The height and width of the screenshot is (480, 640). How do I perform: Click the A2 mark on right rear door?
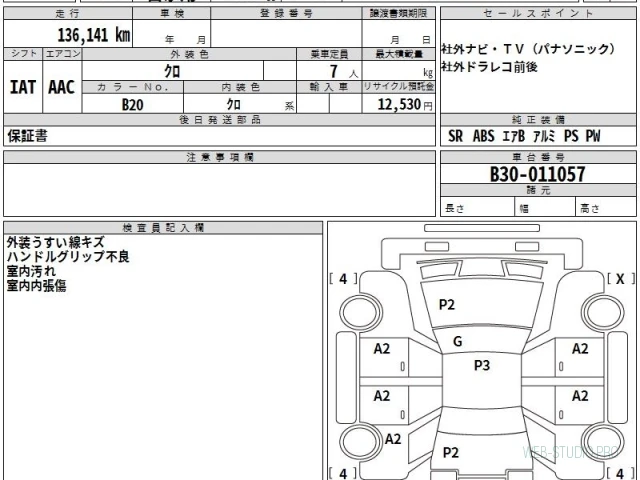pyautogui.click(x=580, y=396)
